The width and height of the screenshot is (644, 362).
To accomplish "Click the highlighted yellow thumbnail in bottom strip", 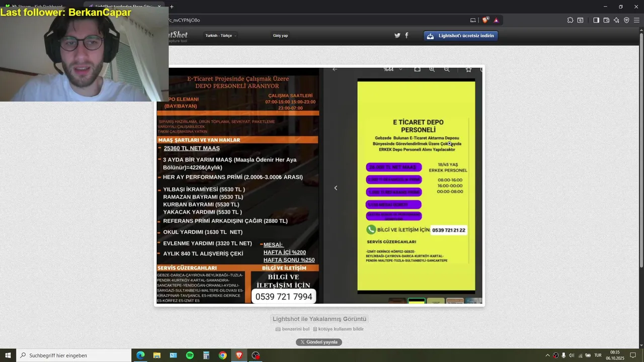I will (417, 301).
